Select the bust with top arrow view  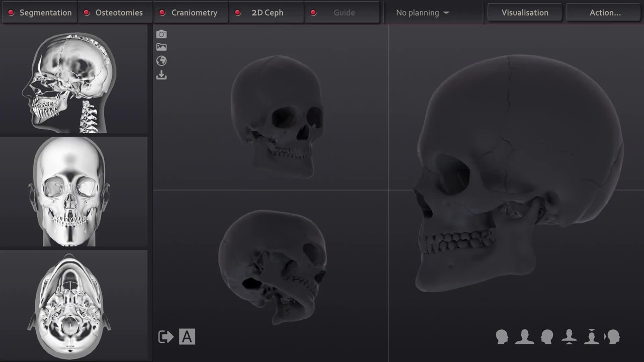591,337
